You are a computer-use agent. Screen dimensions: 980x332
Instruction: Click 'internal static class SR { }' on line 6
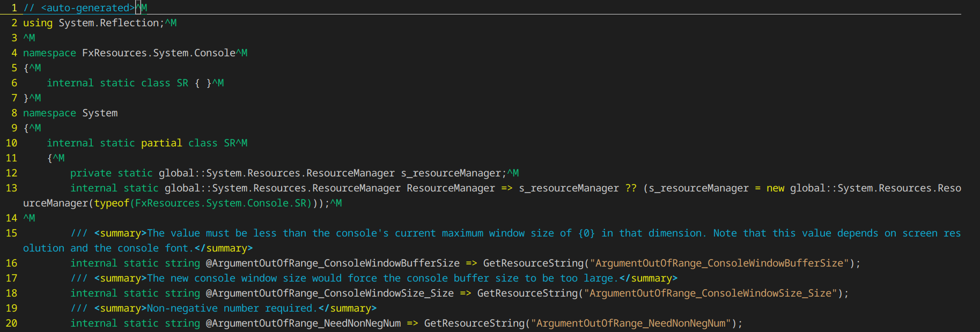pyautogui.click(x=129, y=83)
